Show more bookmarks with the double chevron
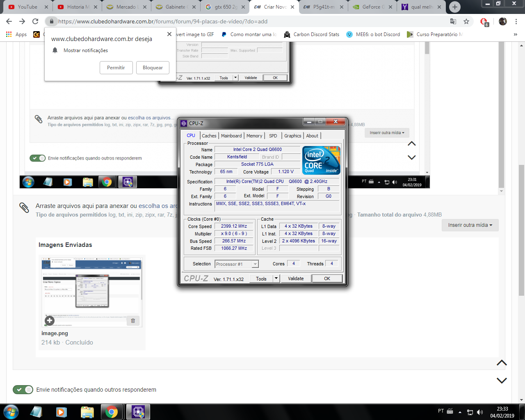The image size is (525, 420). (x=516, y=34)
